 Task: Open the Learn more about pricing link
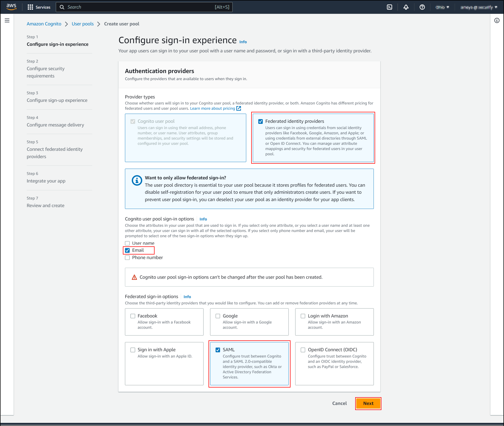(212, 108)
